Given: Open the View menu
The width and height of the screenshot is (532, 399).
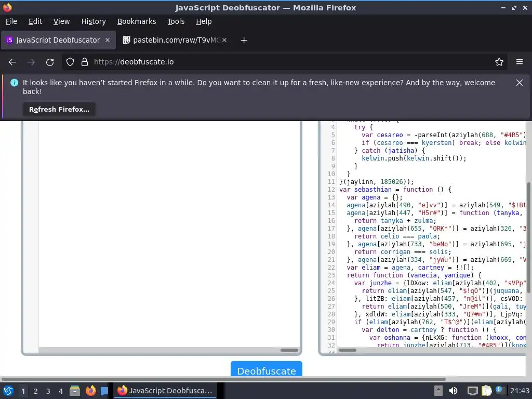Looking at the screenshot, I should click(61, 21).
